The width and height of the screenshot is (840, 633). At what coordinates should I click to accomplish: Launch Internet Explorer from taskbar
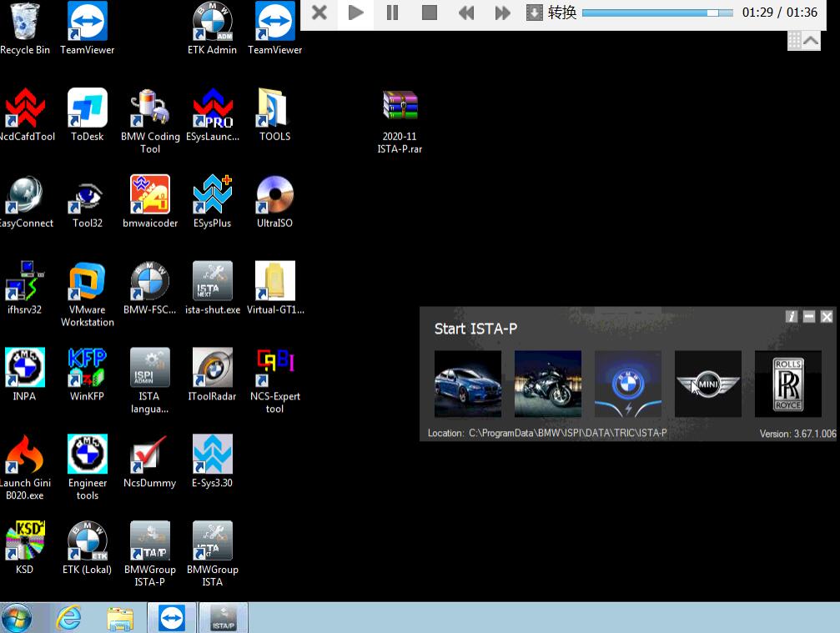tap(68, 618)
